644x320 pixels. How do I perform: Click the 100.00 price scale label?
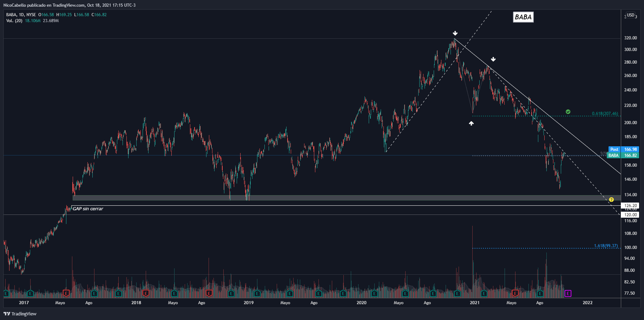[x=631, y=248]
